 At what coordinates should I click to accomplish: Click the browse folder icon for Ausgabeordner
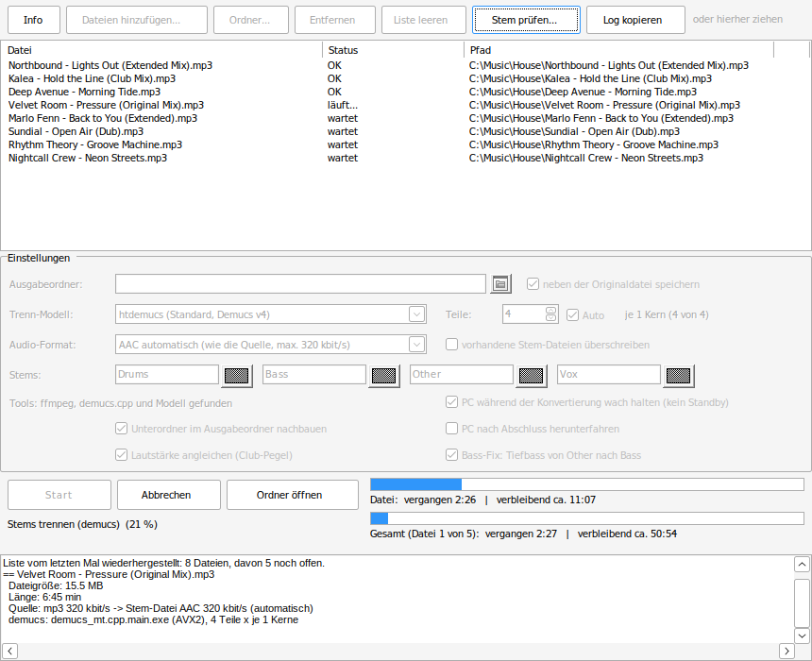point(500,284)
